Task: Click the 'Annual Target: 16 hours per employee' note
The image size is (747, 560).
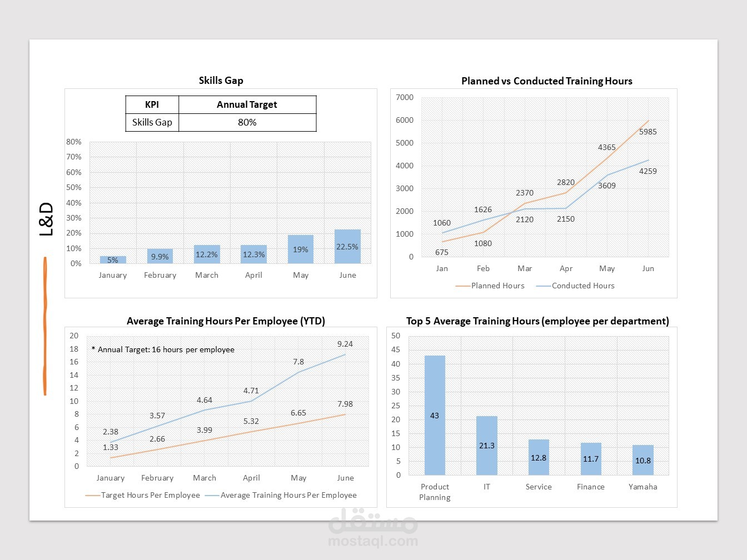Action: [x=163, y=349]
